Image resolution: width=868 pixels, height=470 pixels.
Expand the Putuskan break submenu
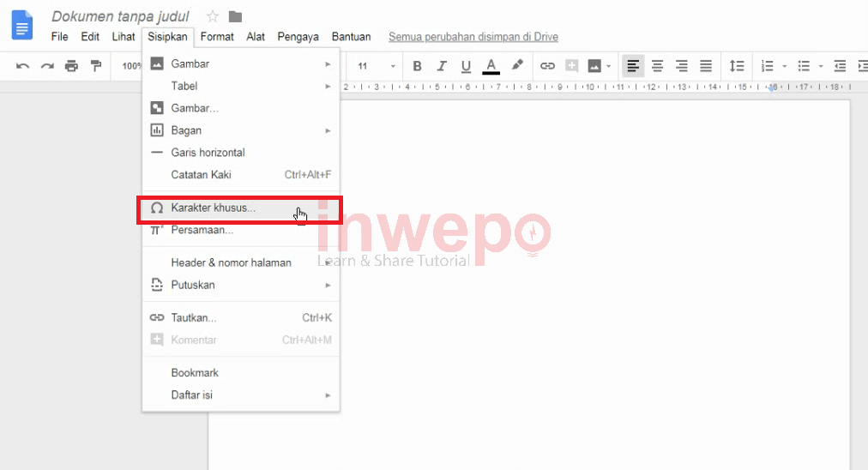point(241,285)
